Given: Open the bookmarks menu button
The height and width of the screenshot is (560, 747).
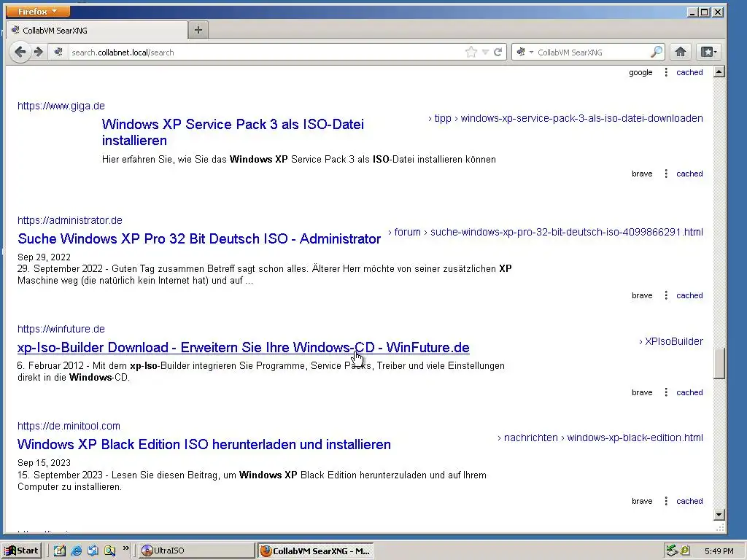Looking at the screenshot, I should click(708, 52).
